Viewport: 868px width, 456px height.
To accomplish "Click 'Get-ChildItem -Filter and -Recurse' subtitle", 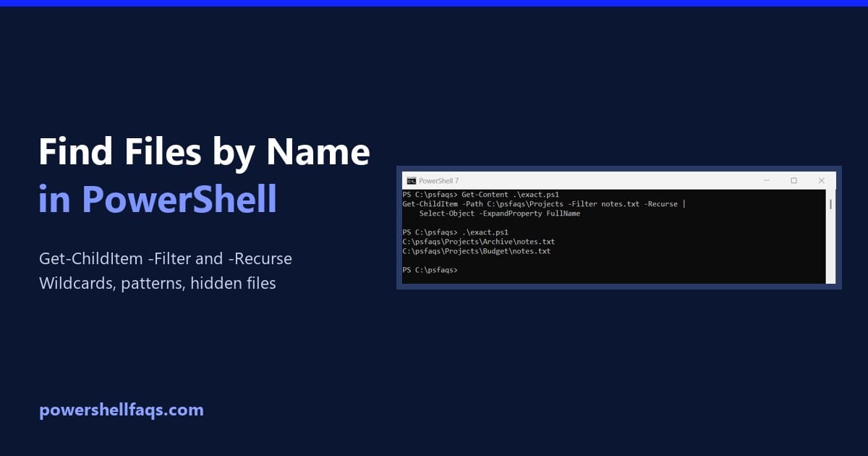I will click(x=166, y=258).
